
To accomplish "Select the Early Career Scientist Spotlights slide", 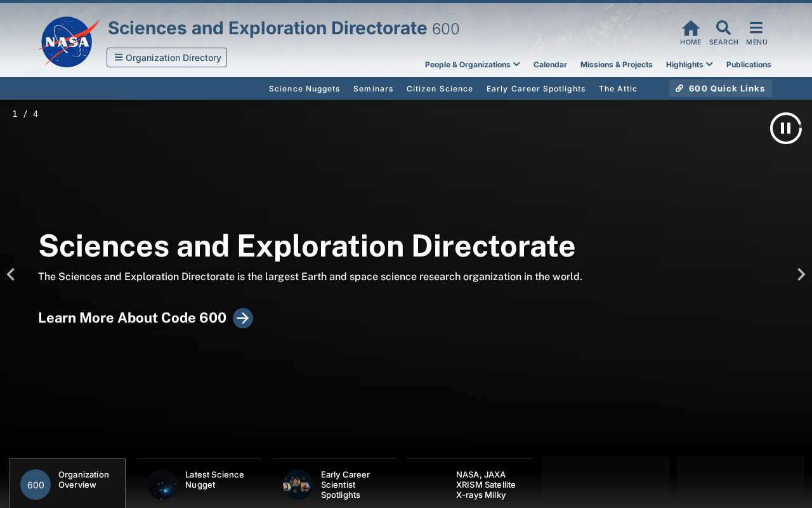I will [x=334, y=483].
